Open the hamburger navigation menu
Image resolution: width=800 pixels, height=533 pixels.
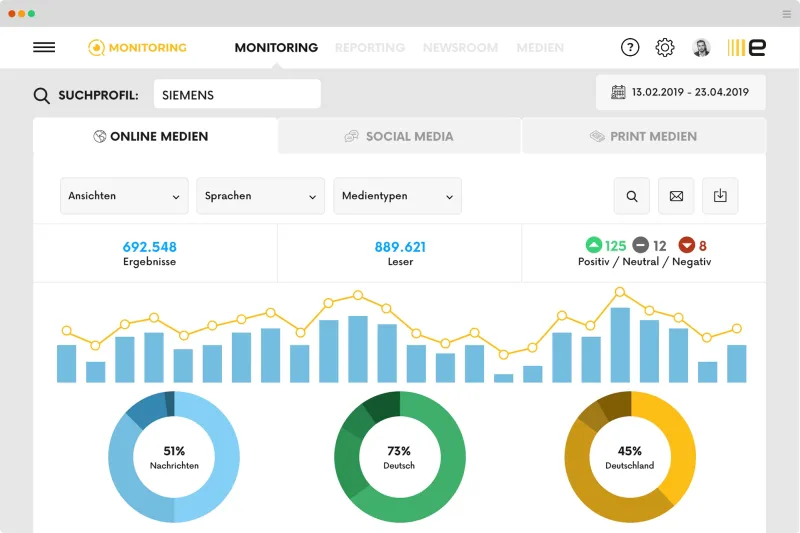tap(44, 47)
